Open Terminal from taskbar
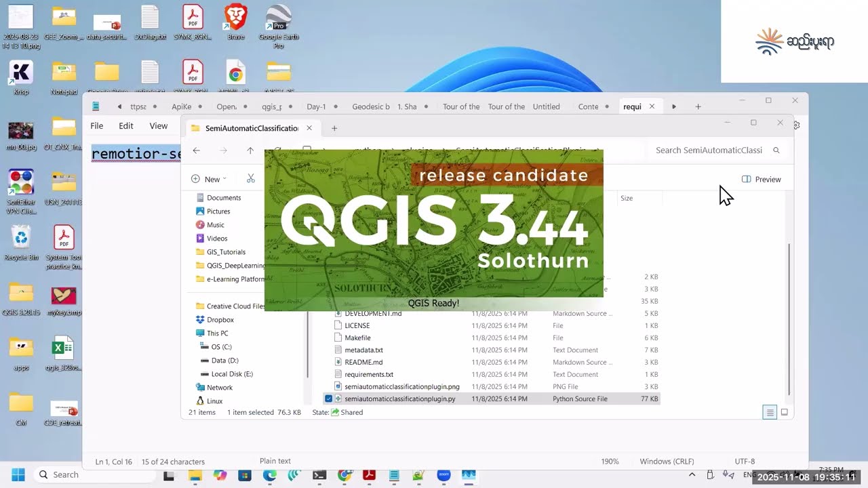Viewport: 868px width, 488px height. click(319, 475)
